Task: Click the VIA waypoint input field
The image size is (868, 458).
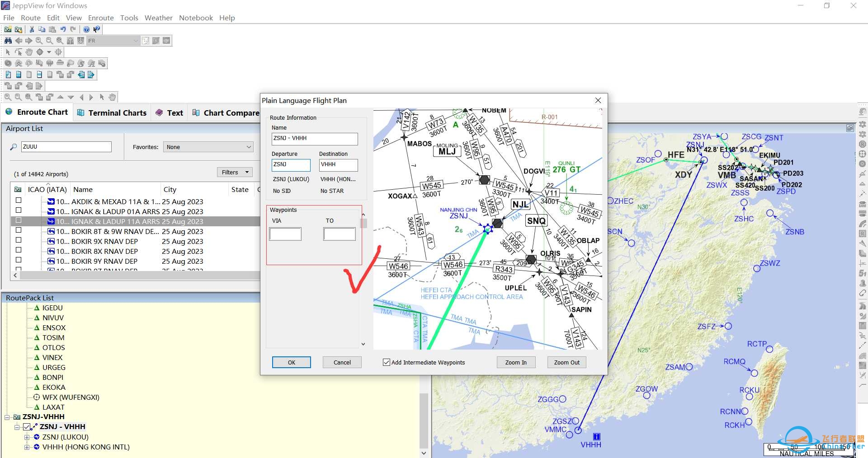Action: [285, 234]
